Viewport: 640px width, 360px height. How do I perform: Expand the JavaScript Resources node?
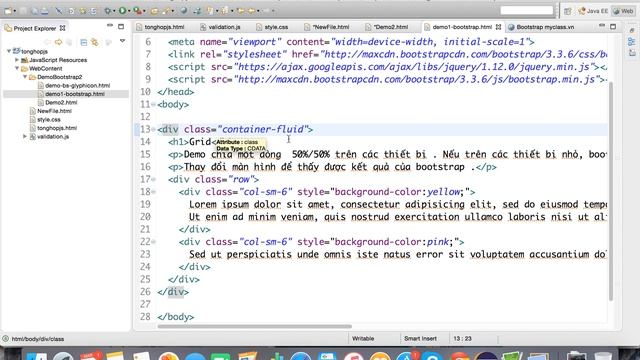(17, 60)
